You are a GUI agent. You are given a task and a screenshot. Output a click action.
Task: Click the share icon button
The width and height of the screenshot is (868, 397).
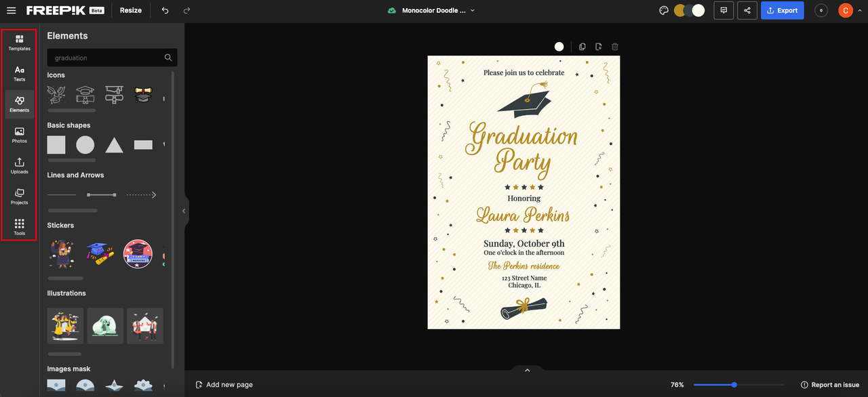click(x=747, y=10)
